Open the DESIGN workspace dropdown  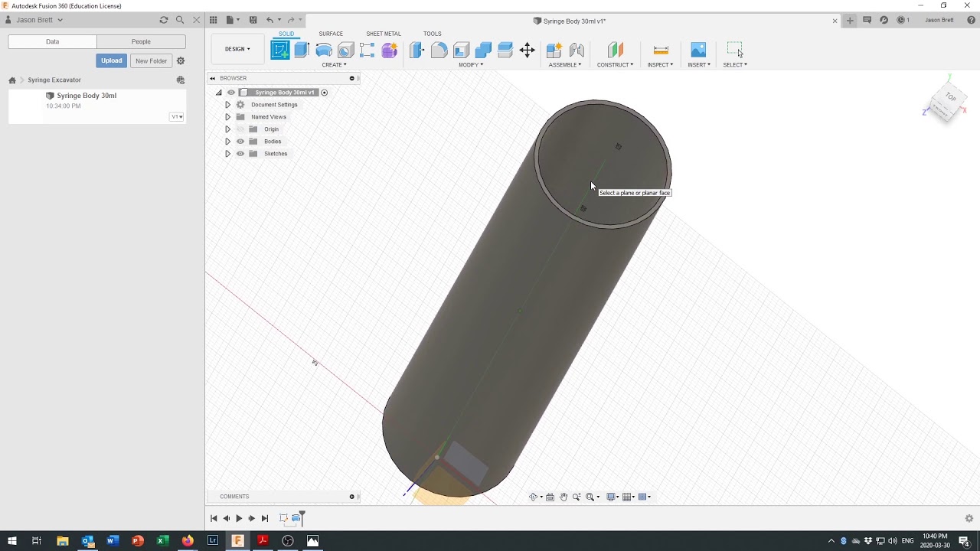point(237,49)
